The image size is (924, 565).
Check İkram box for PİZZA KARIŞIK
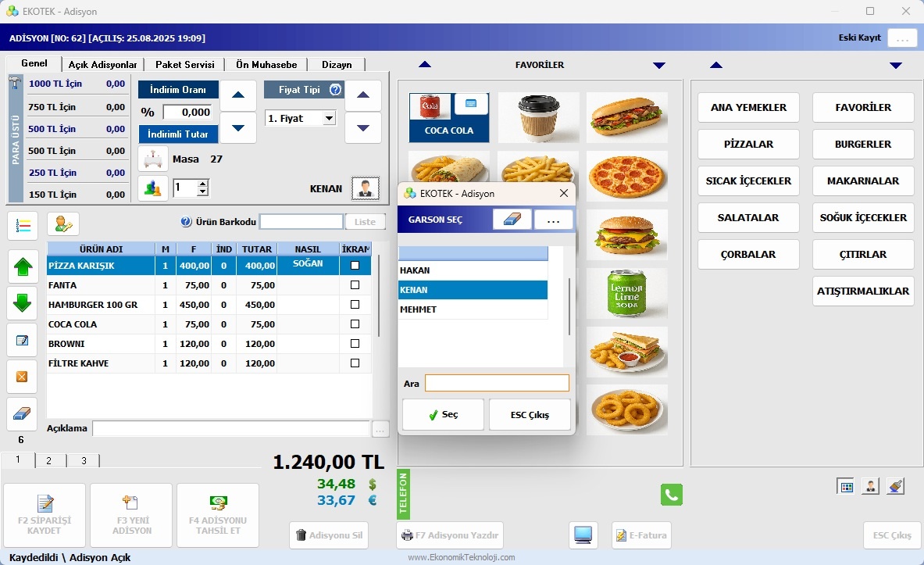point(355,266)
